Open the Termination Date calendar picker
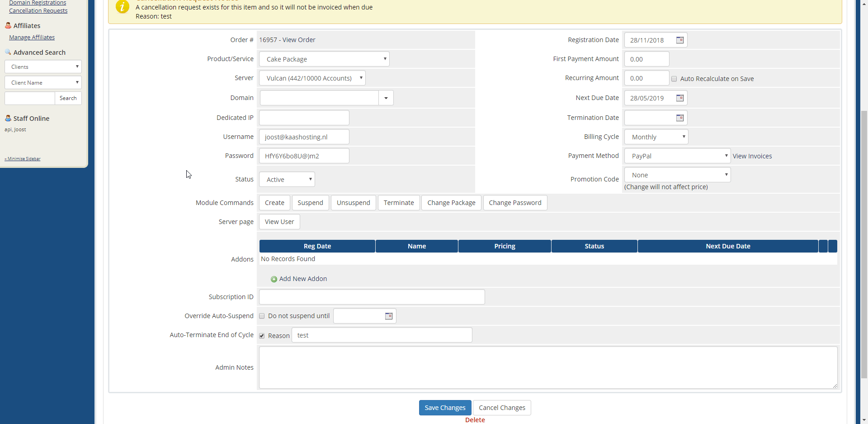 tap(679, 118)
